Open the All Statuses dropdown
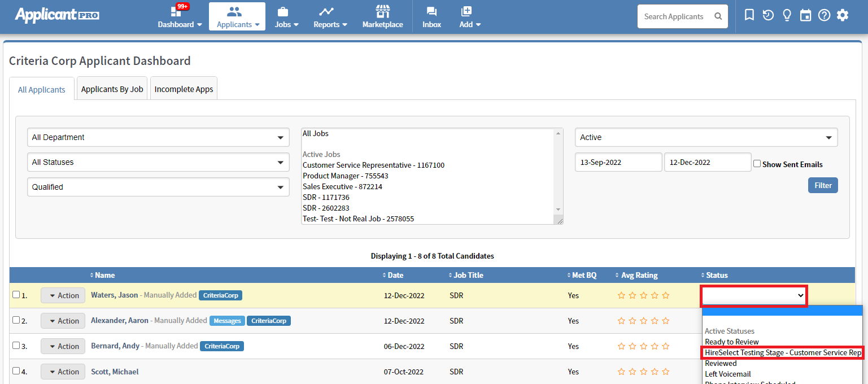This screenshot has width=868, height=384. pos(158,162)
